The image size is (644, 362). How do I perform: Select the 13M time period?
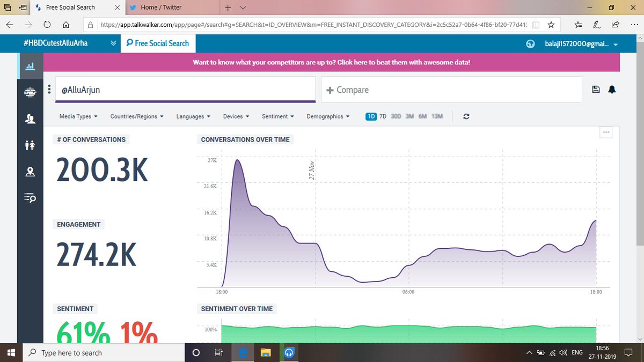[437, 116]
